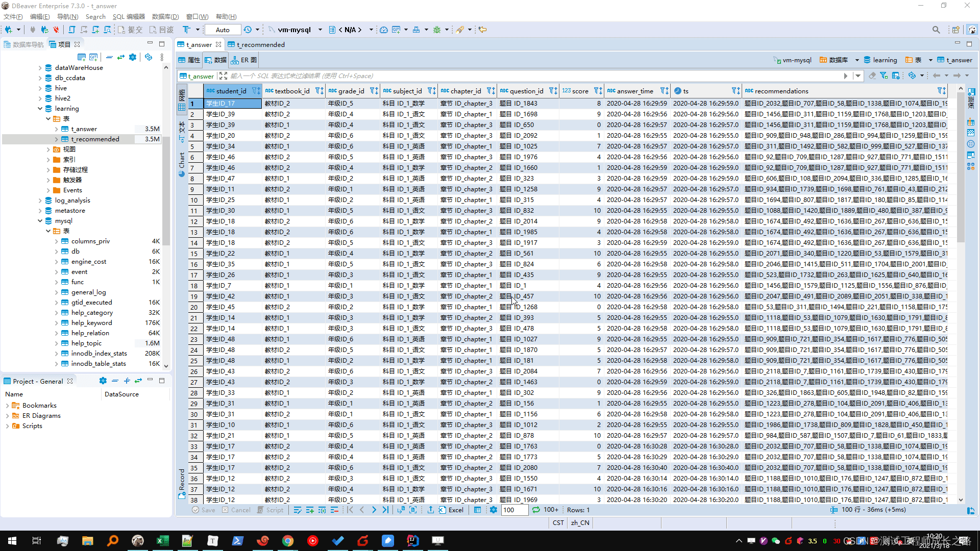Click Save button to commit changes
Viewport: 980px width, 551px height.
tap(204, 509)
